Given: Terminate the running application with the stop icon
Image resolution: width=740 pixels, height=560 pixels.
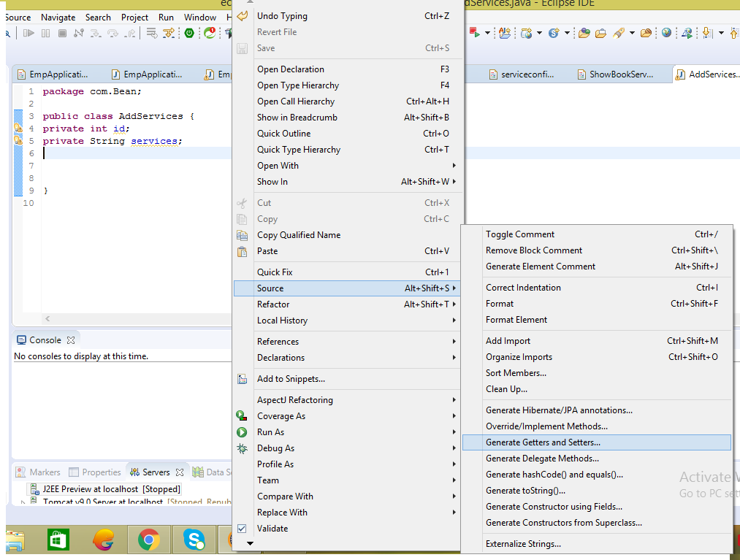Looking at the screenshot, I should [61, 33].
